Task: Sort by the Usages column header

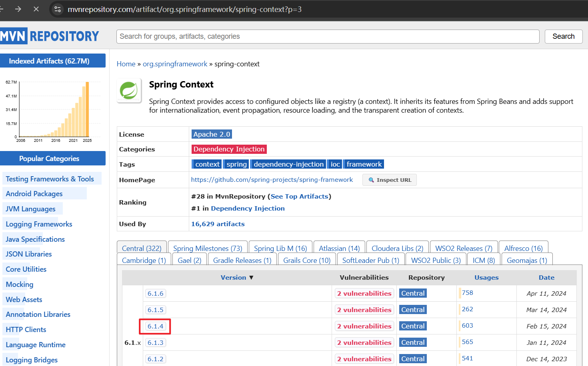Action: click(x=486, y=277)
